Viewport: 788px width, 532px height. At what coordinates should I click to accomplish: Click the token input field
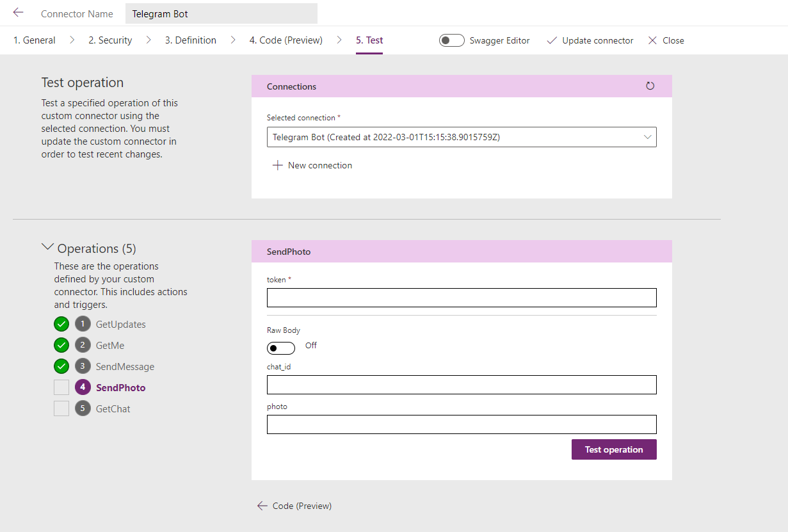[462, 298]
